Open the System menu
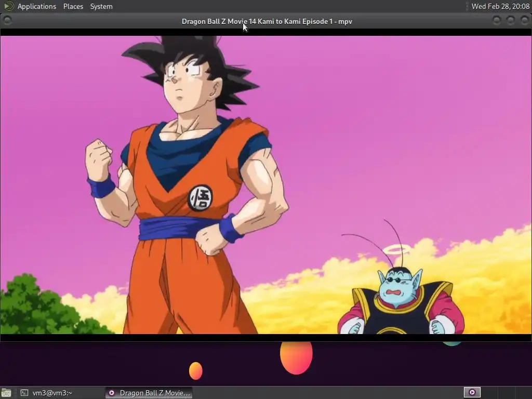 point(101,6)
